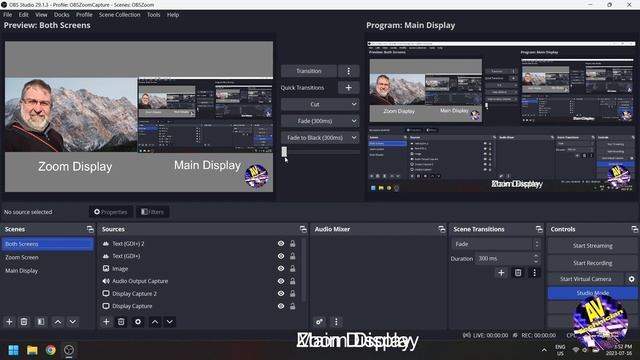The width and height of the screenshot is (640, 360).
Task: Pop out the Scene Transitions dock
Action: coord(539,229)
